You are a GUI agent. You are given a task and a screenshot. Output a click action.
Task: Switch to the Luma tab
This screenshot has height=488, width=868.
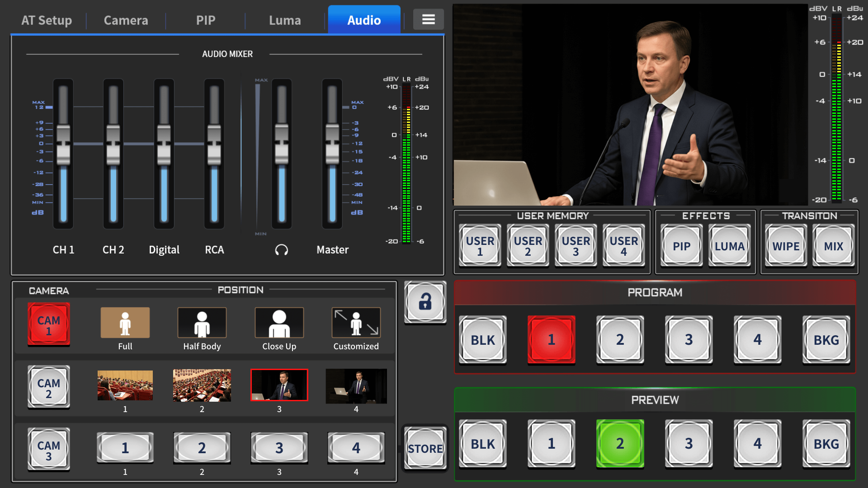point(285,20)
